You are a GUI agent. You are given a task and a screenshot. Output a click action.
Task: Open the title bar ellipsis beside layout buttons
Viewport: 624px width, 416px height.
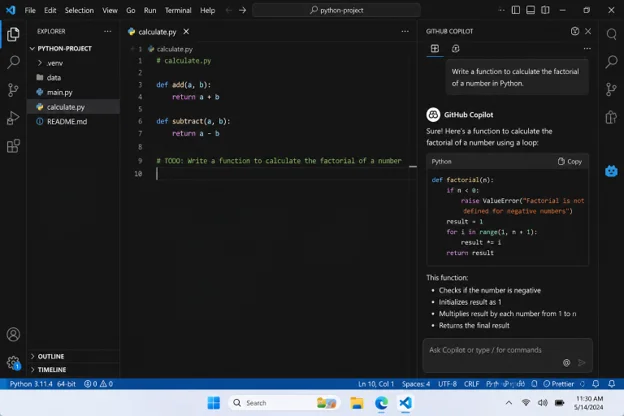[501, 10]
